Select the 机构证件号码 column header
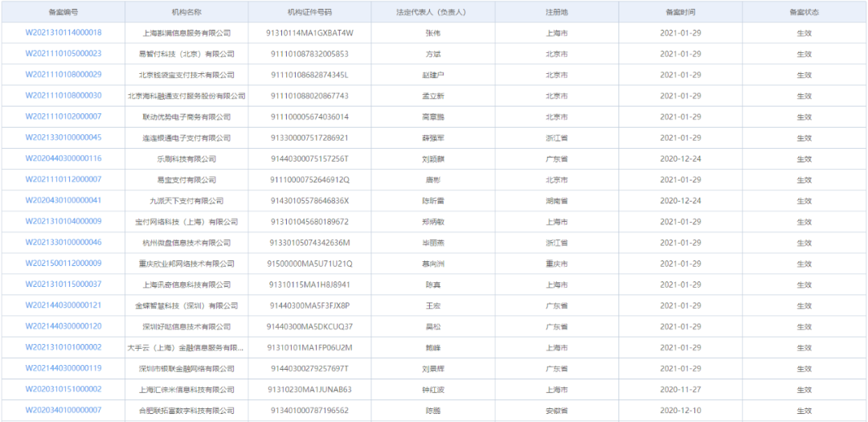Image resolution: width=868 pixels, height=422 pixels. point(309,12)
